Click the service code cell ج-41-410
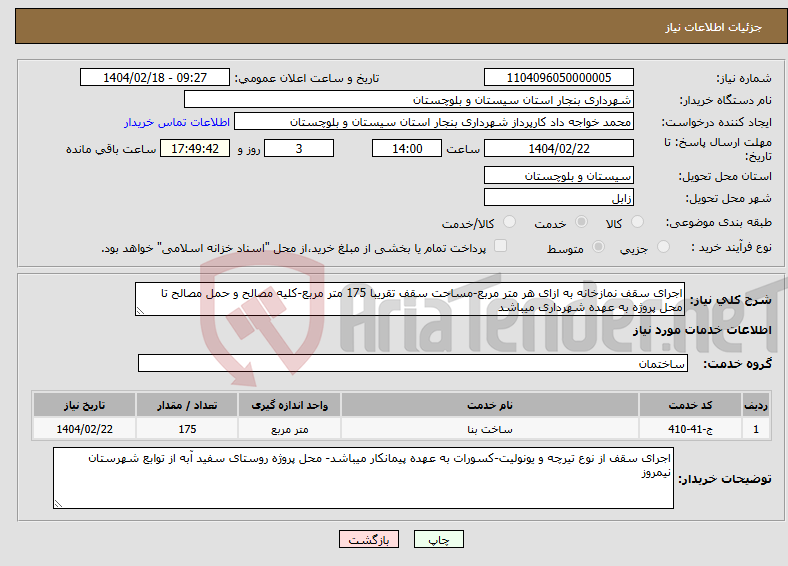The width and height of the screenshot is (788, 566). [691, 429]
